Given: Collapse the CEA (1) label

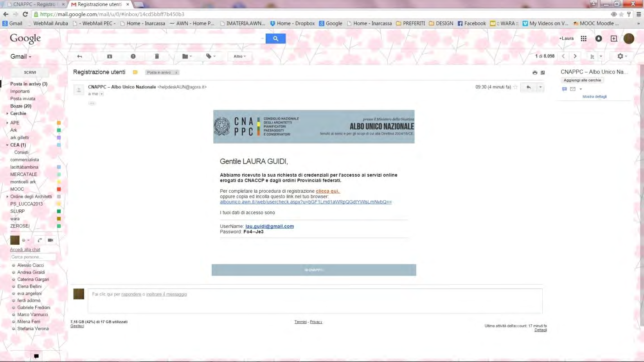Looking at the screenshot, I should [x=7, y=145].
